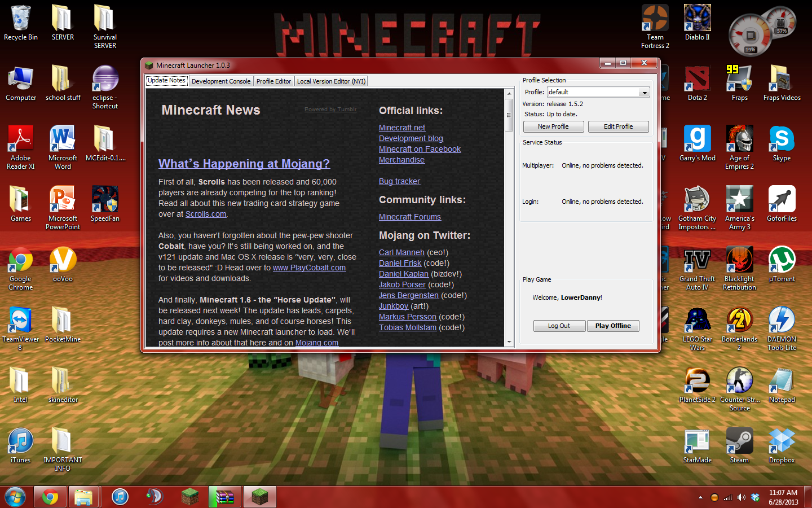The width and height of the screenshot is (812, 508).
Task: Click the Log Out button
Action: coord(559,326)
